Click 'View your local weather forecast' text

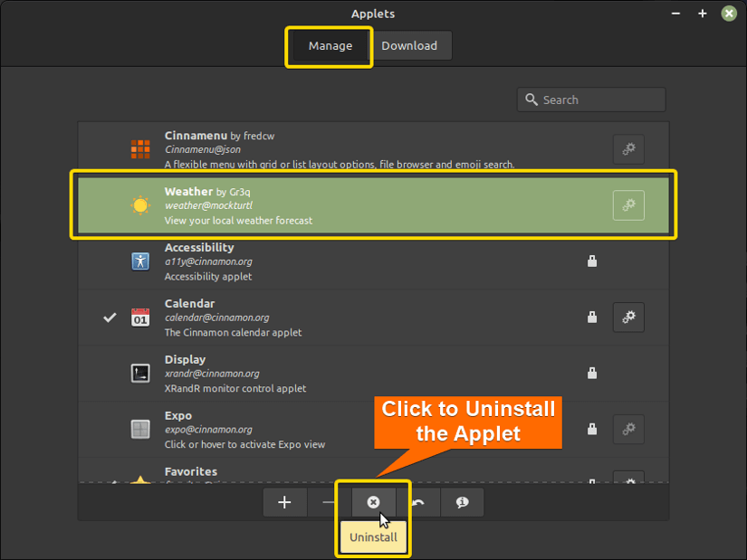click(238, 221)
